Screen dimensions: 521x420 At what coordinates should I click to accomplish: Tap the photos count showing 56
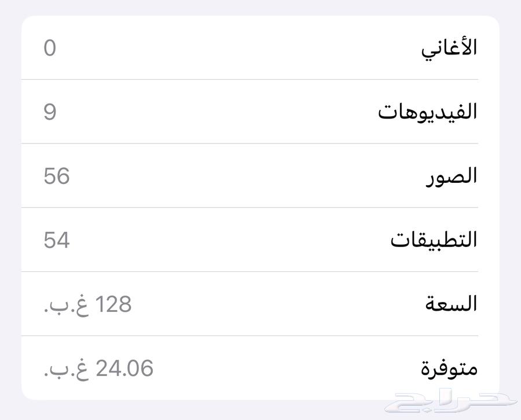[54, 176]
